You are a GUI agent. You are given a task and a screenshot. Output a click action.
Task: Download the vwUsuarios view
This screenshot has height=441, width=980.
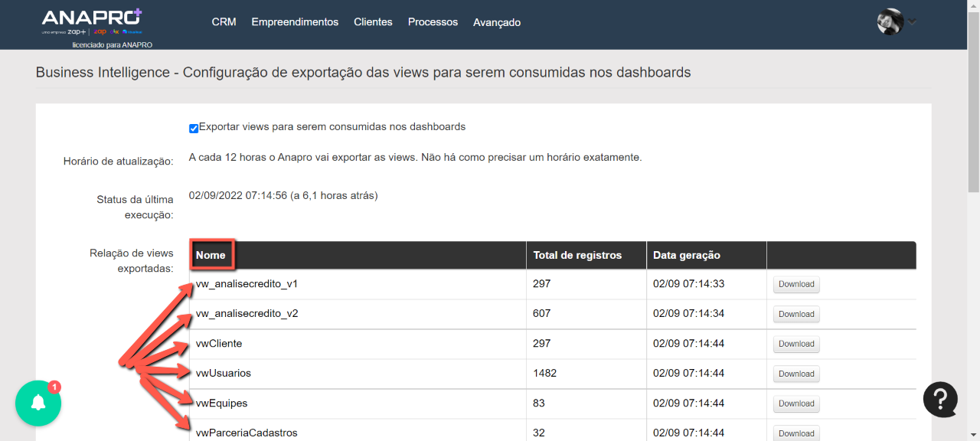coord(796,374)
